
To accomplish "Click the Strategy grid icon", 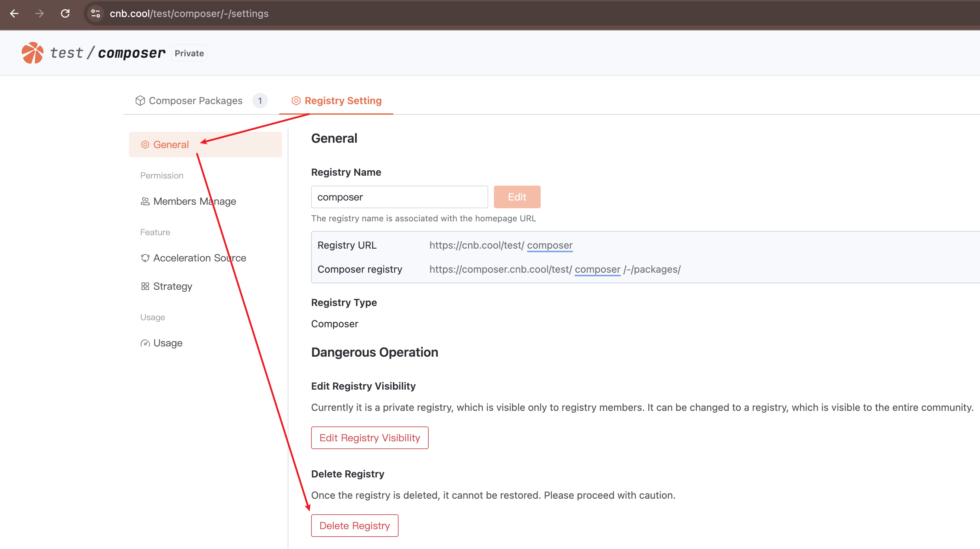I will [x=145, y=286].
